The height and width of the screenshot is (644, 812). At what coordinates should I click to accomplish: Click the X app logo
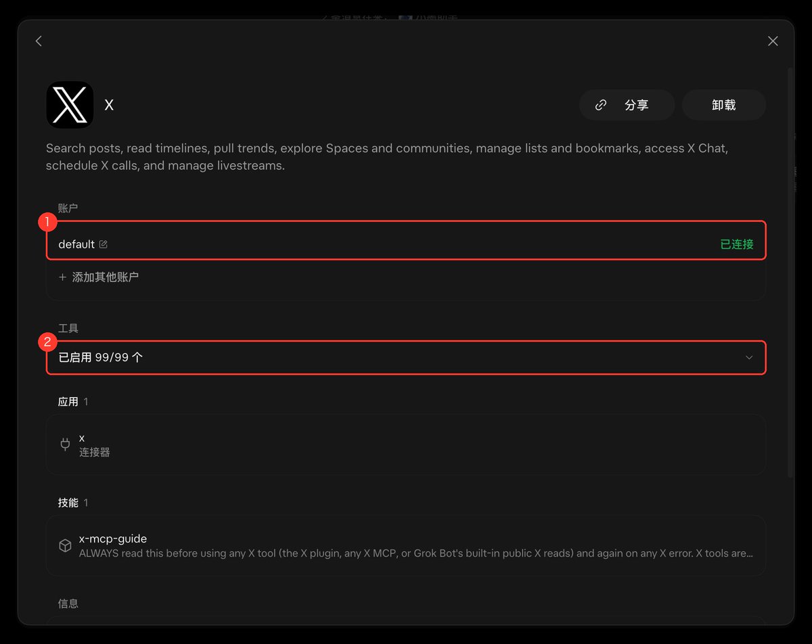click(70, 105)
